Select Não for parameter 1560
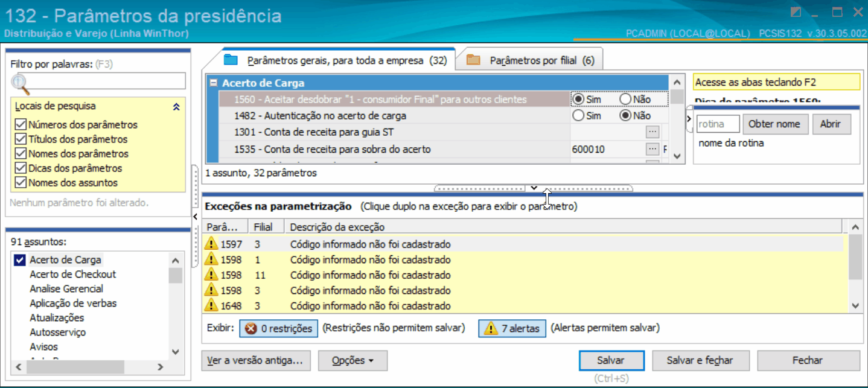Image resolution: width=868 pixels, height=388 pixels. pyautogui.click(x=625, y=99)
